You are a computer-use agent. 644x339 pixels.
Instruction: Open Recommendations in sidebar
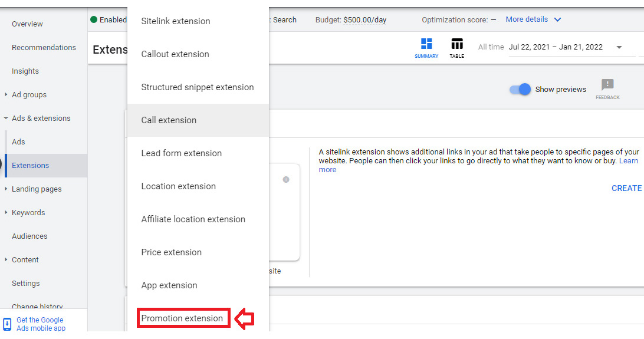[x=44, y=48]
